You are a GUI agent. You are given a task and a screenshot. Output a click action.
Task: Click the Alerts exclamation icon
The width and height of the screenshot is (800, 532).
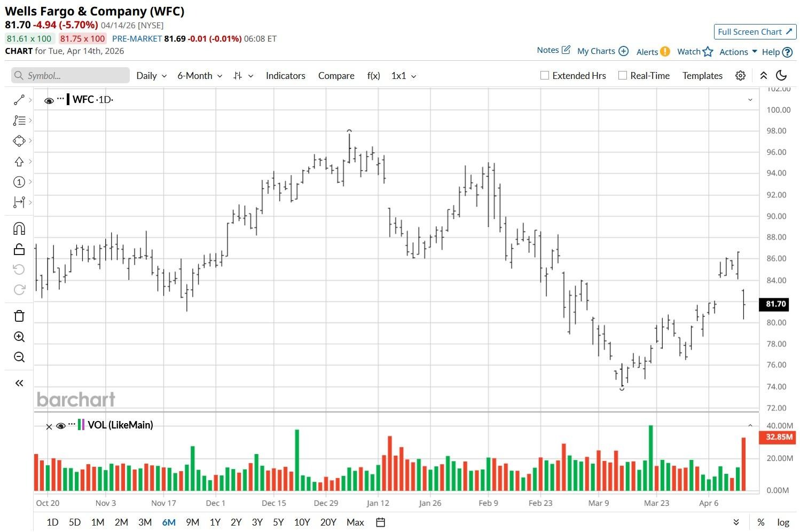[665, 51]
